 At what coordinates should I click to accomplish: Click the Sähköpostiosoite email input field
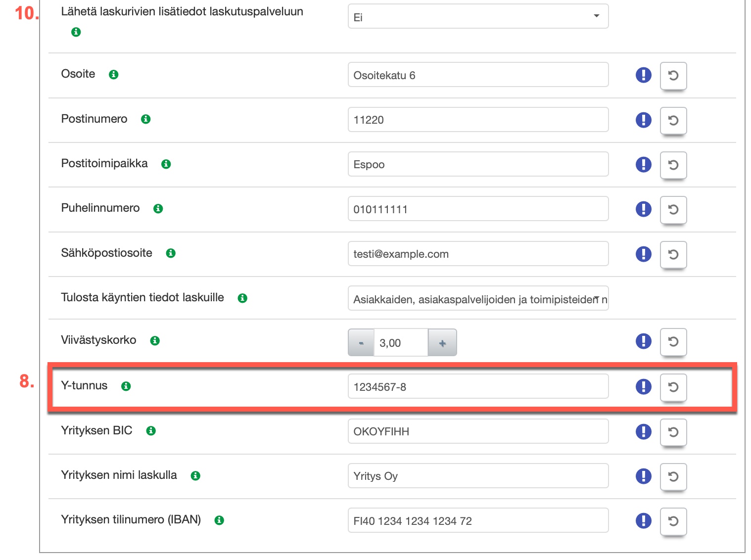point(477,254)
